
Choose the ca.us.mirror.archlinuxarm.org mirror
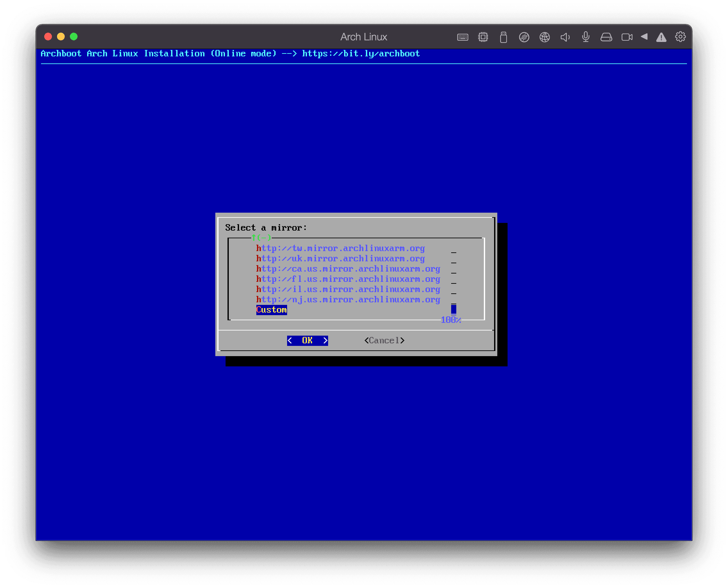click(x=348, y=269)
